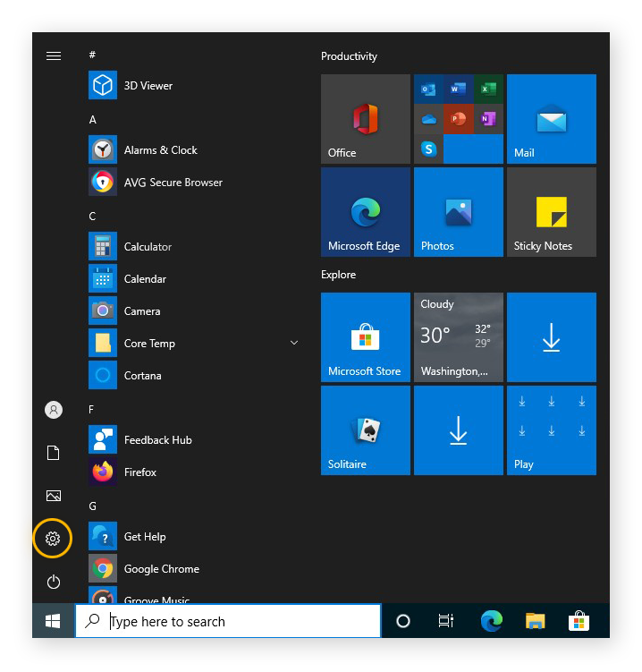642x672 pixels.
Task: Open Cortana from the app list
Action: click(x=193, y=376)
